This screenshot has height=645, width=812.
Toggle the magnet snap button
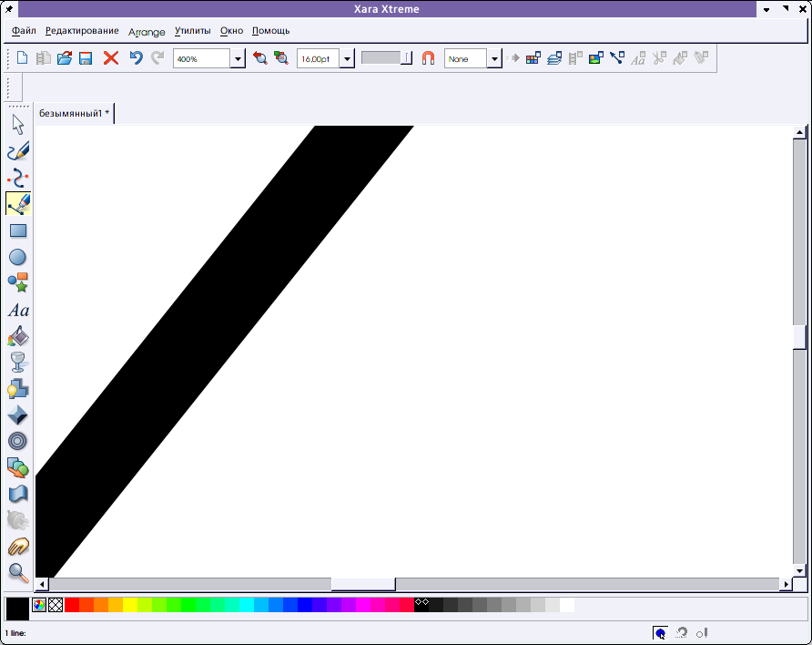pyautogui.click(x=428, y=58)
